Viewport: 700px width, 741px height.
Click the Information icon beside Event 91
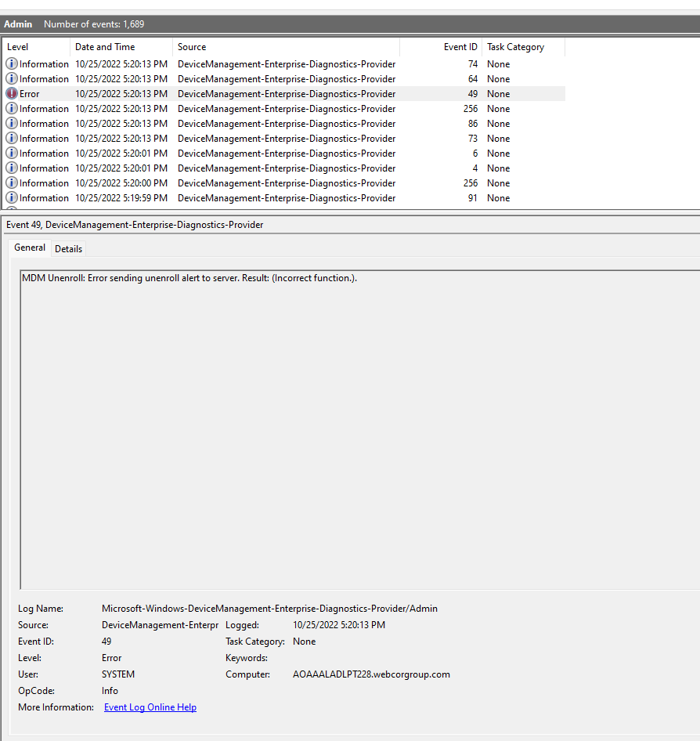(11, 197)
